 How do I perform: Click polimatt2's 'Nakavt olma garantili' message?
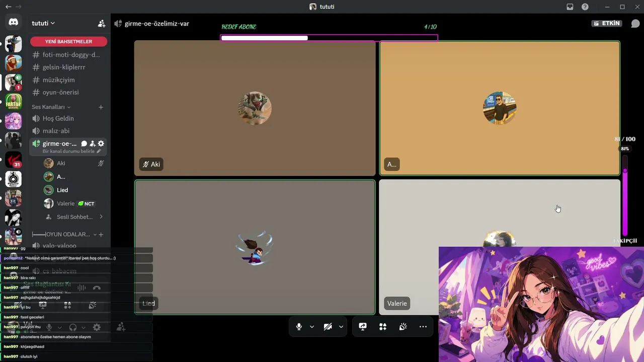76,258
